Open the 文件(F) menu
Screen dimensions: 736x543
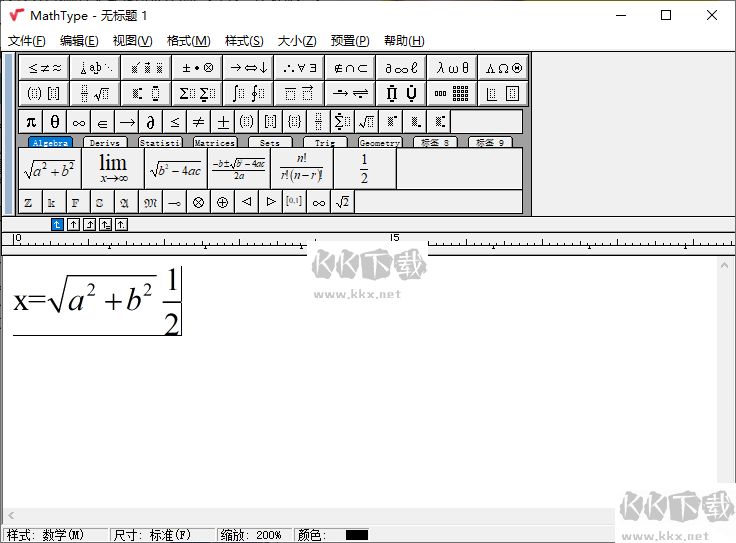click(27, 41)
